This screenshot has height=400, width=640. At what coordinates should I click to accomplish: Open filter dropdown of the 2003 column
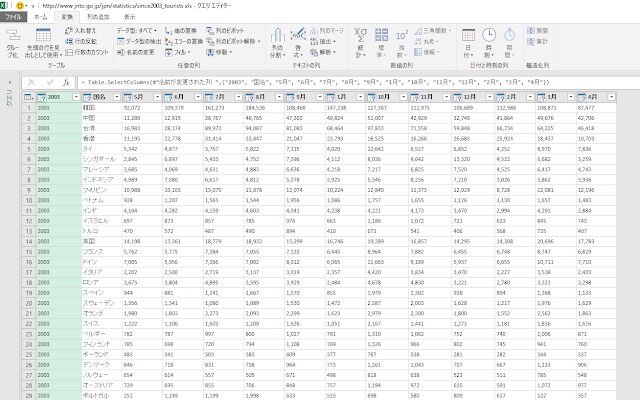click(x=76, y=97)
